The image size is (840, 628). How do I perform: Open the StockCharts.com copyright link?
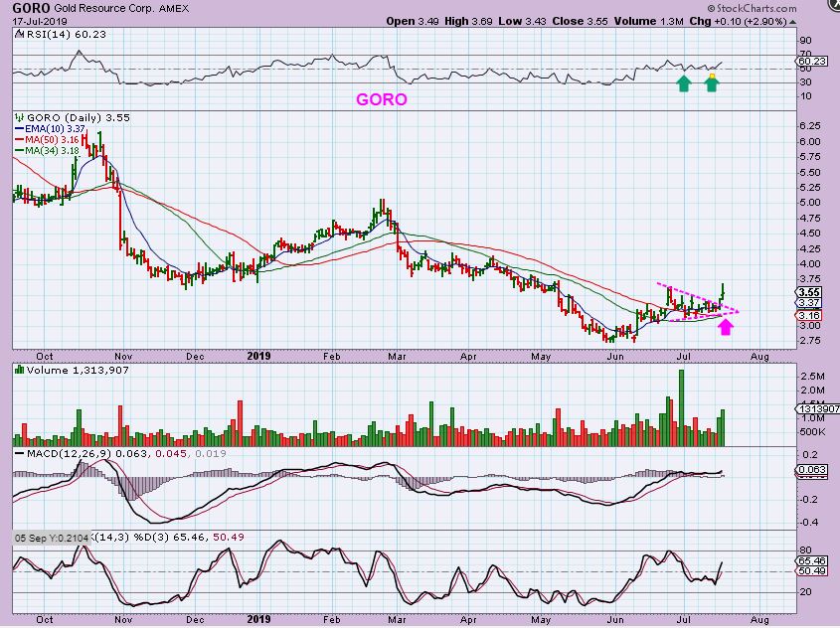coord(752,8)
